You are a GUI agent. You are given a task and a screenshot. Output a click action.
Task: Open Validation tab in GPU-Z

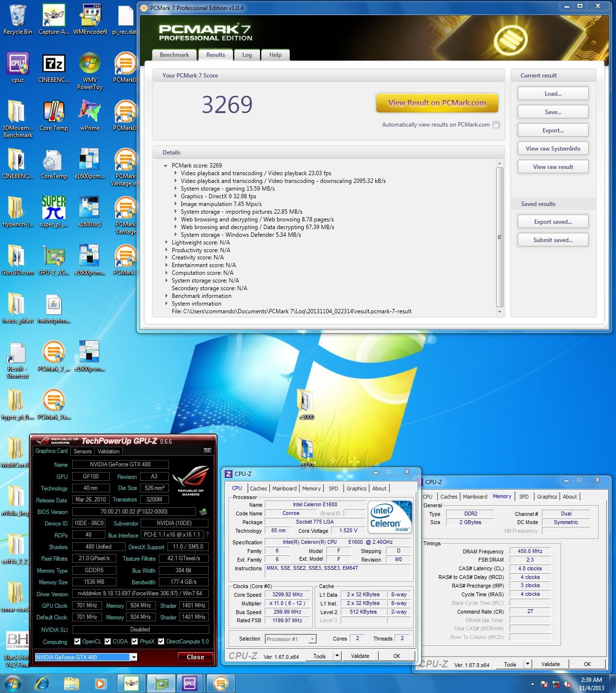click(108, 451)
